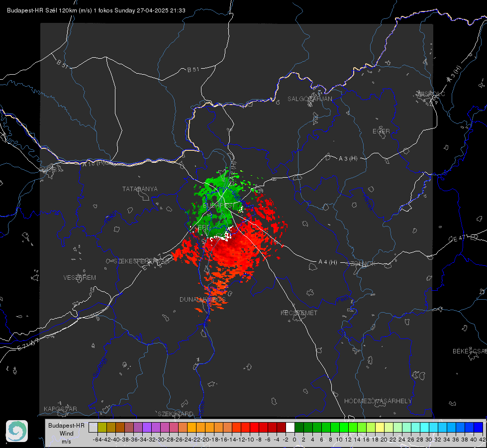Click the A 4 (H) road label

328,262
